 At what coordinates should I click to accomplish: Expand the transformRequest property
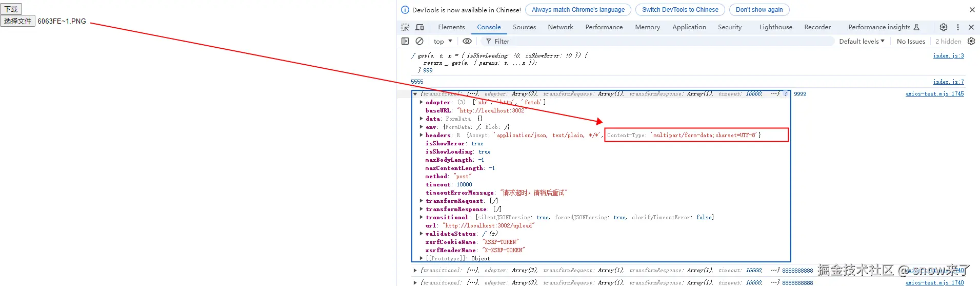(422, 201)
